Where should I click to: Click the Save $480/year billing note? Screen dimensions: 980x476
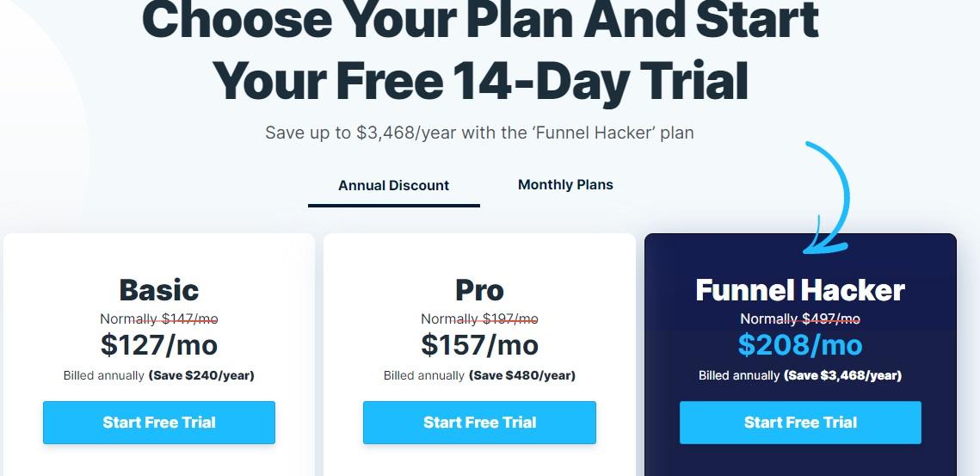[522, 375]
